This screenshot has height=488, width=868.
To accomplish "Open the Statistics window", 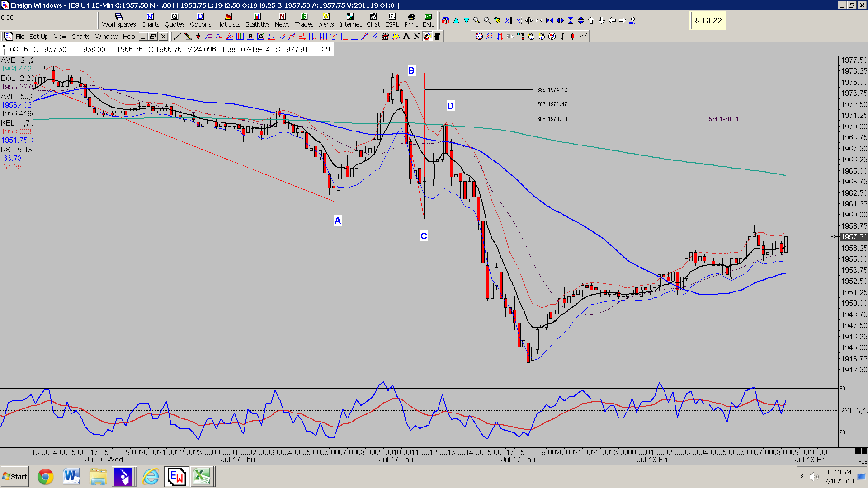I will pos(257,20).
